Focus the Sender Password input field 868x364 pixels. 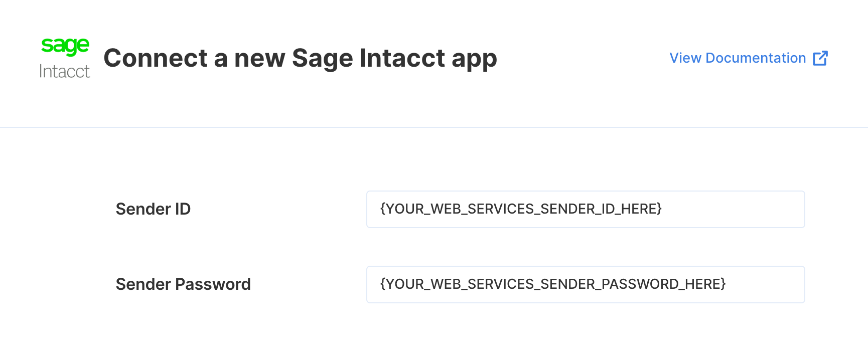click(x=586, y=284)
